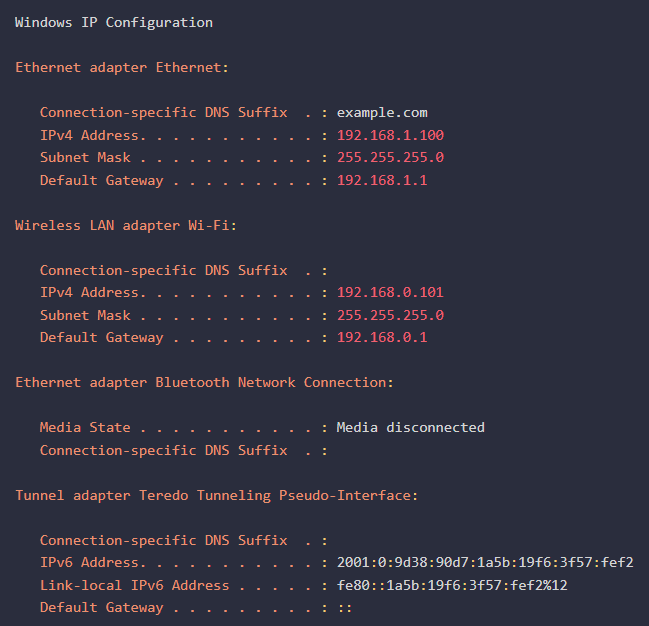This screenshot has height=626, width=649.
Task: Click the "Link-local IPv6 Address" label
Action: point(134,585)
